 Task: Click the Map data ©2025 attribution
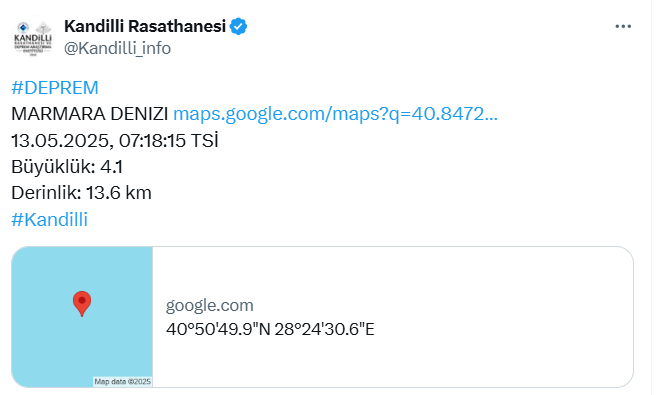[123, 381]
